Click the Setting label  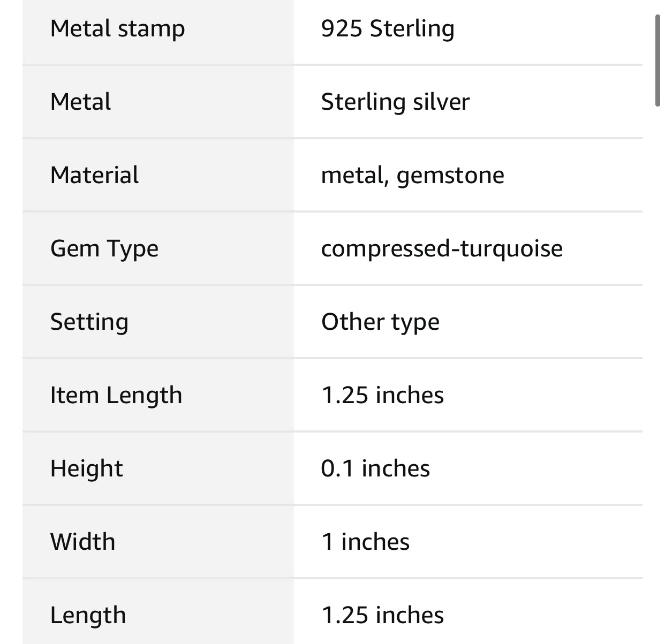[x=89, y=322]
